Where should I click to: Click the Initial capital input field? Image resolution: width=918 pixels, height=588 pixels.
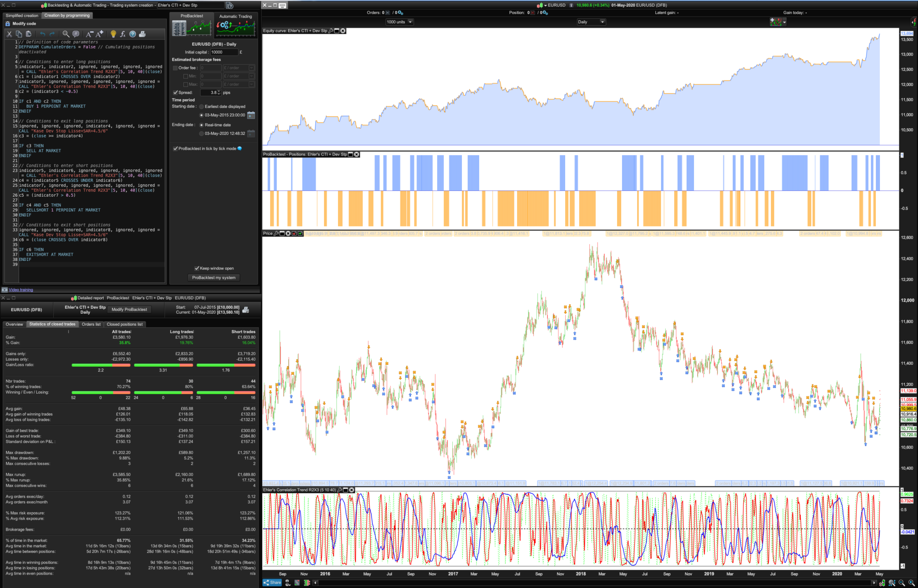click(224, 52)
